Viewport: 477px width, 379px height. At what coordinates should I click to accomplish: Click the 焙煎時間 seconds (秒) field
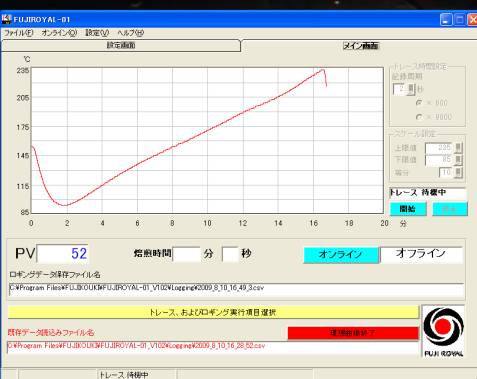pos(230,254)
